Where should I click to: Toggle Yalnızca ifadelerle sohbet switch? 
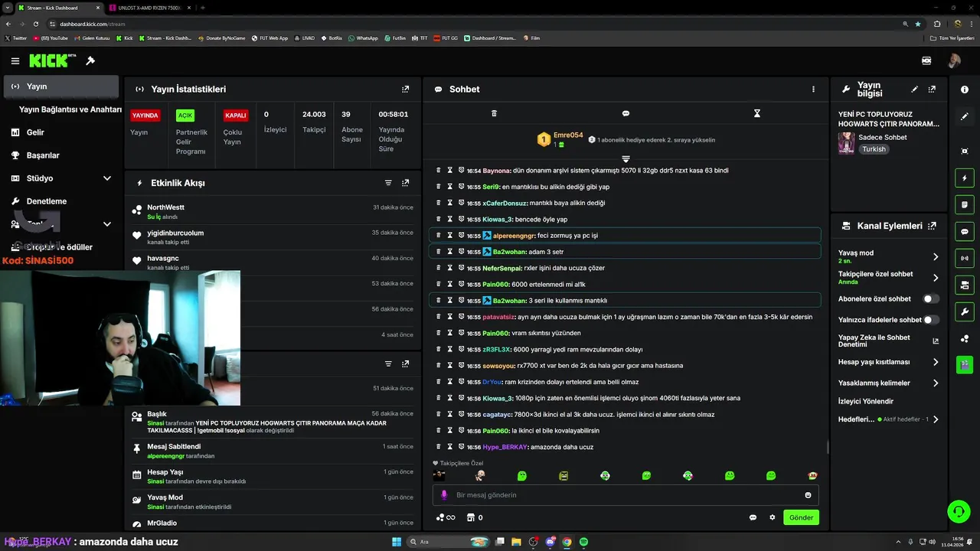(931, 320)
